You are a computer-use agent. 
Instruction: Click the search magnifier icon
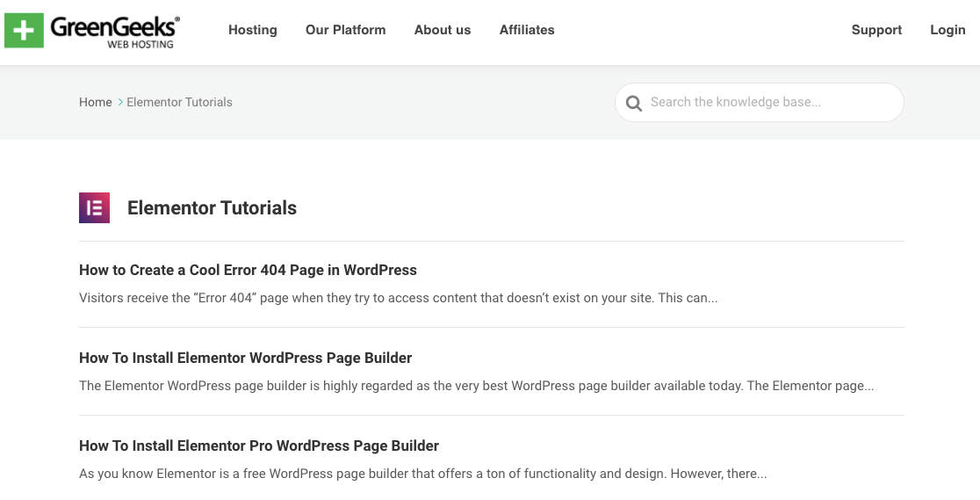634,104
